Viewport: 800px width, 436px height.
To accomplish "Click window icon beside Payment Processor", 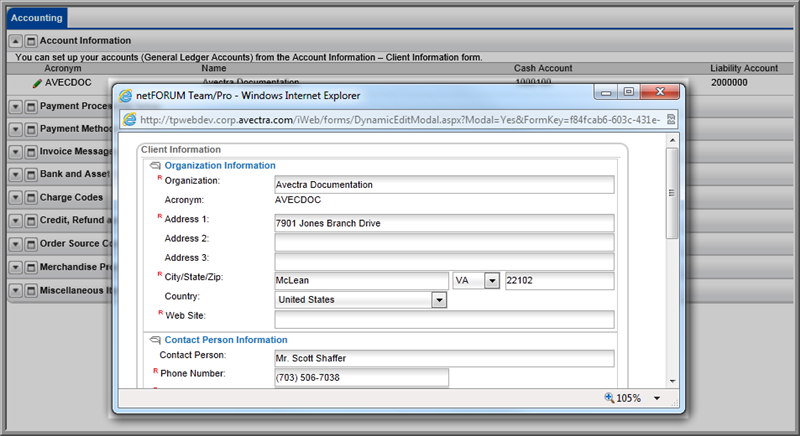I will pyautogui.click(x=31, y=107).
